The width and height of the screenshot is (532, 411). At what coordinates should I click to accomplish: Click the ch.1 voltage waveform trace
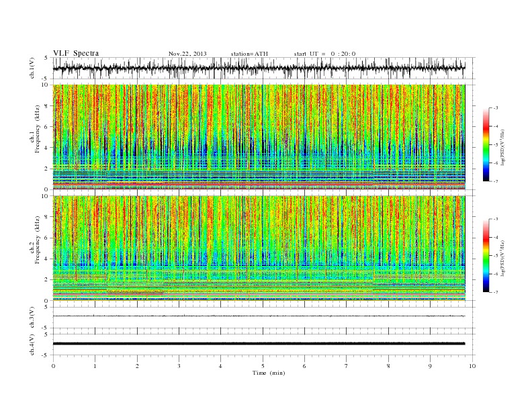(x=259, y=68)
